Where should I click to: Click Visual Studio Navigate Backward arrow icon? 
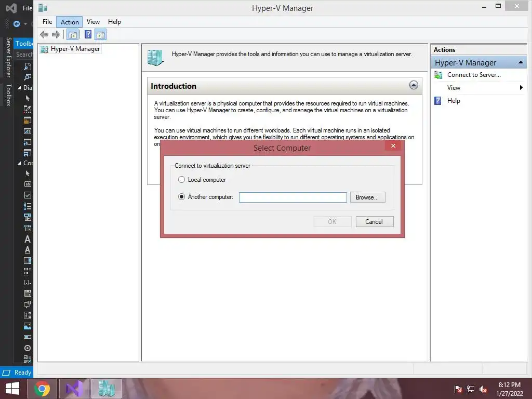pyautogui.click(x=16, y=24)
